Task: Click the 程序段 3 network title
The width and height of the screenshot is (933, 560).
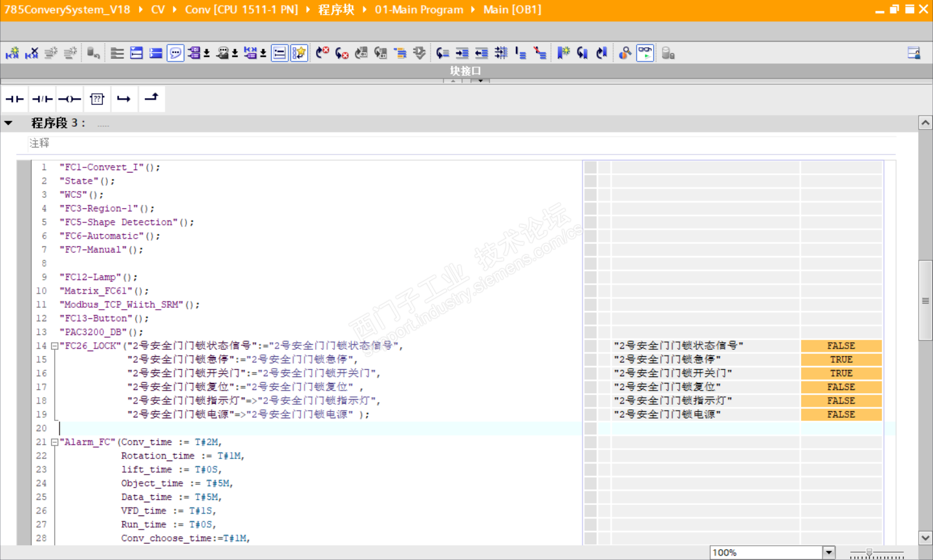Action: point(58,123)
